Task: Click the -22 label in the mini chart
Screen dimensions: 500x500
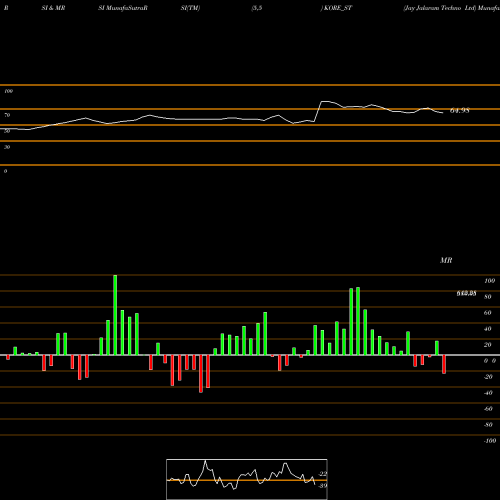Action: [323, 474]
